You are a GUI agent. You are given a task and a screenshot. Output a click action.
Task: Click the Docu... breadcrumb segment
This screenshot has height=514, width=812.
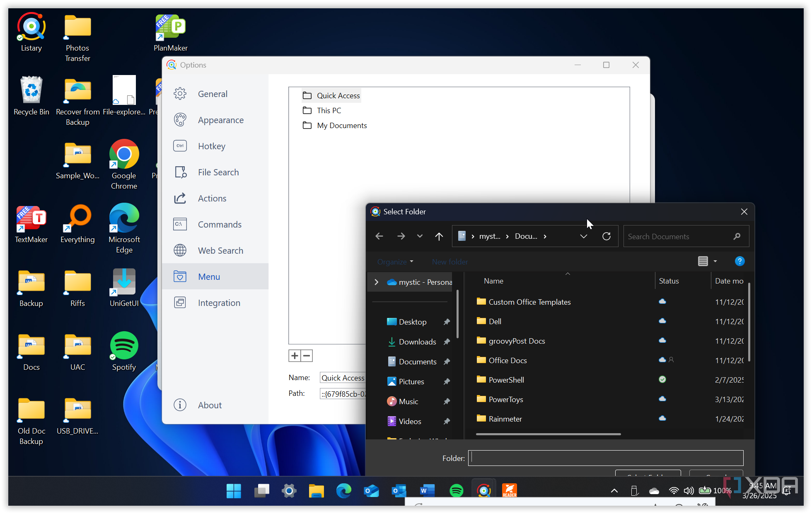[526, 236]
